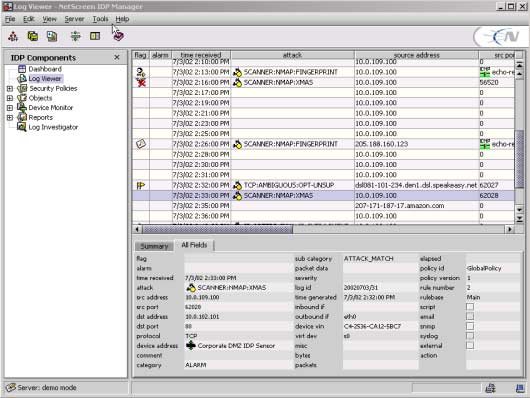The height and width of the screenshot is (398, 530).
Task: Select the highlighted 2:33:00 PM SCANNER:NMAP:XMAS row
Action: [324, 195]
